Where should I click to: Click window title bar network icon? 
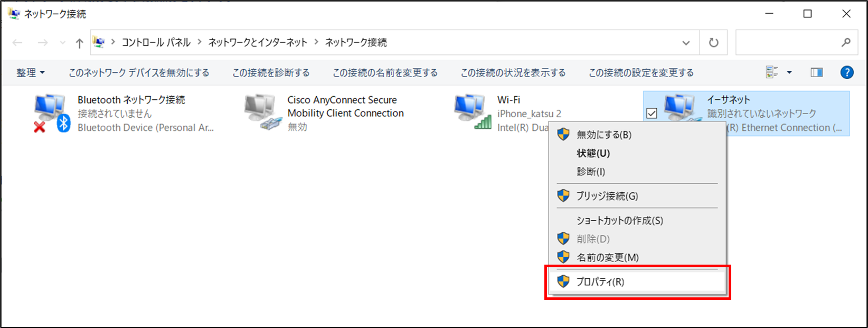[x=14, y=14]
